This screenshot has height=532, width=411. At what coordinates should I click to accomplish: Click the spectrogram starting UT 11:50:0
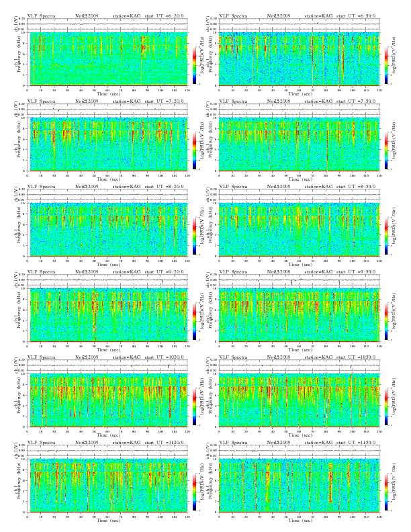(x=299, y=486)
